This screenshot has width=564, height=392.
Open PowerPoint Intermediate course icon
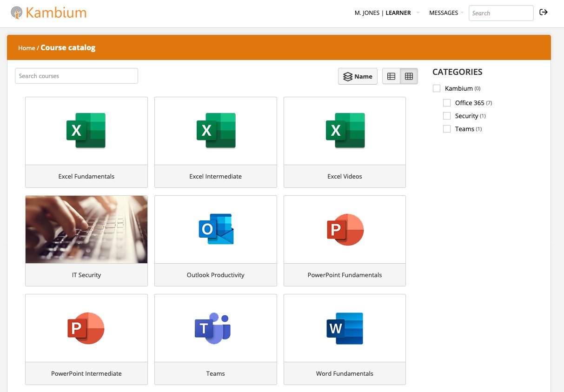click(x=86, y=328)
